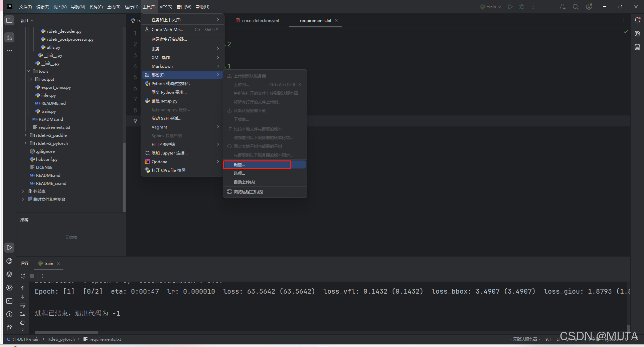Open hubconf.py in the project tree
The height and width of the screenshot is (347, 644).
pyautogui.click(x=46, y=159)
